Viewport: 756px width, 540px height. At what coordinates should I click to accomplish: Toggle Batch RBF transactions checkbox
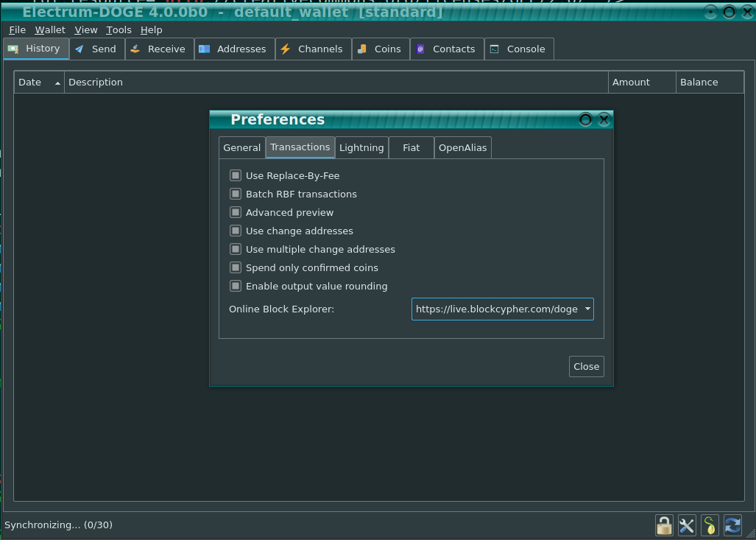pos(236,194)
